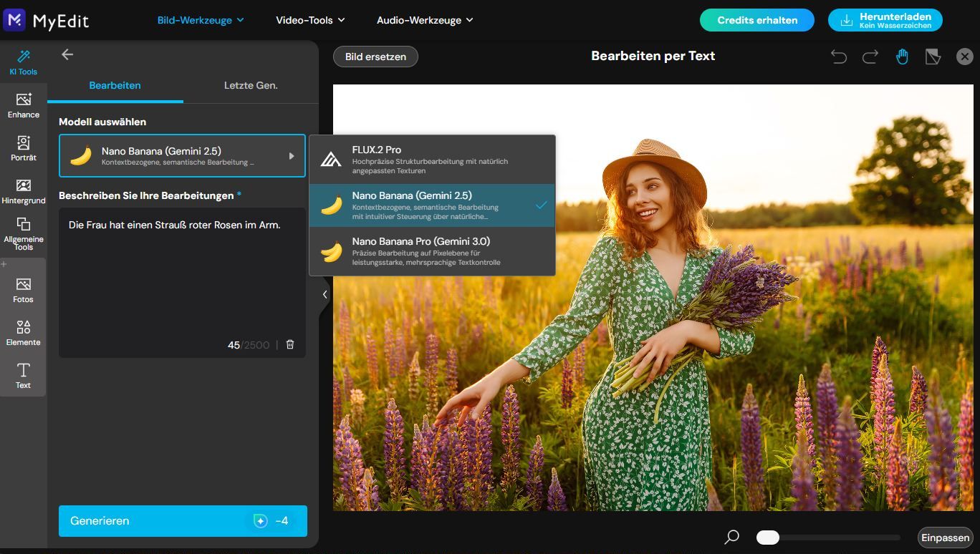This screenshot has height=554, width=980.
Task: Click in the edit description text field
Action: tap(182, 283)
